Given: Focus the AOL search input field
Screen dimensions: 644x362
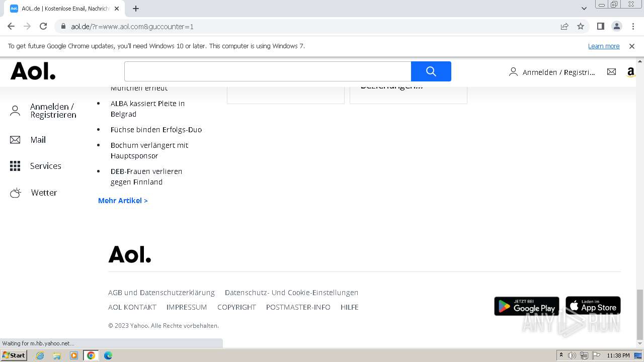Looking at the screenshot, I should (x=268, y=71).
